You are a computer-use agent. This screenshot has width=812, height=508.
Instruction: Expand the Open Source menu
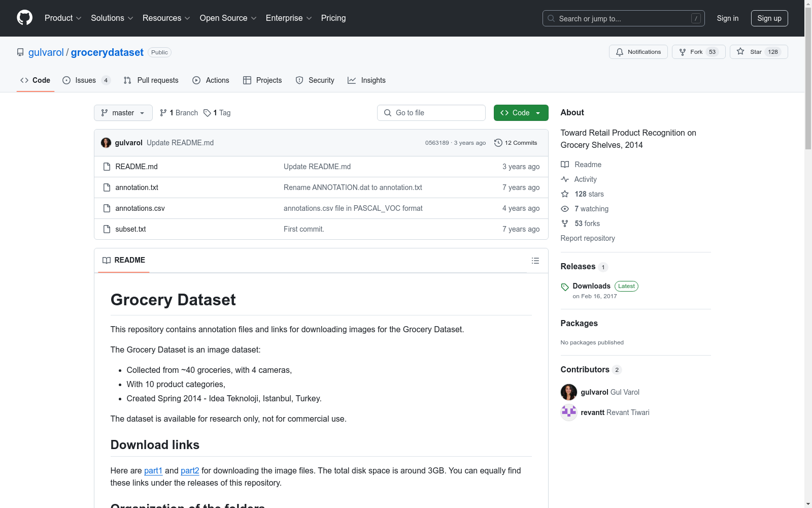pos(228,18)
